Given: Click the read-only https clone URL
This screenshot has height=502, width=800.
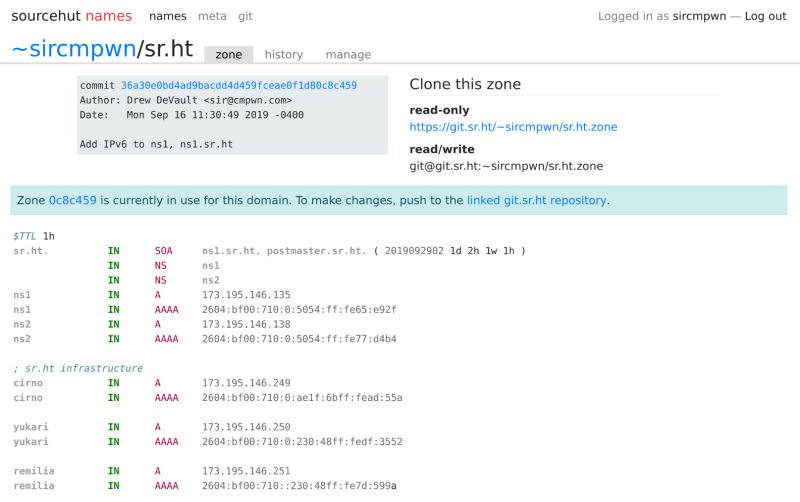Looking at the screenshot, I should click(x=513, y=127).
